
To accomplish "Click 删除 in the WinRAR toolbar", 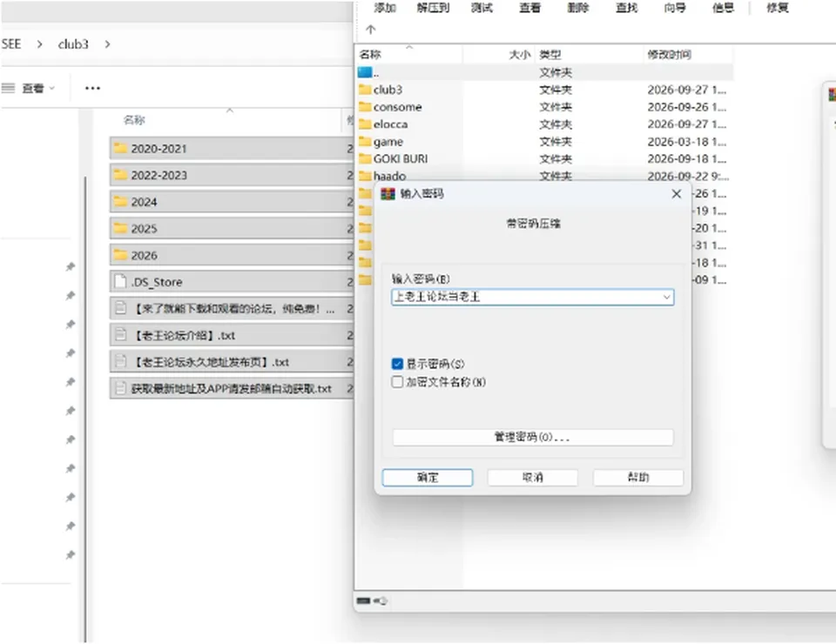I will click(x=578, y=8).
